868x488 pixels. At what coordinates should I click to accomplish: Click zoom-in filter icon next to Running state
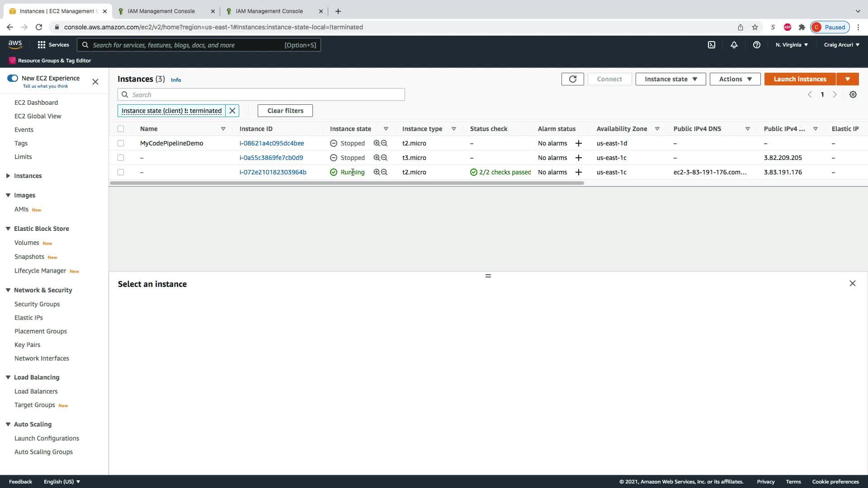(377, 172)
